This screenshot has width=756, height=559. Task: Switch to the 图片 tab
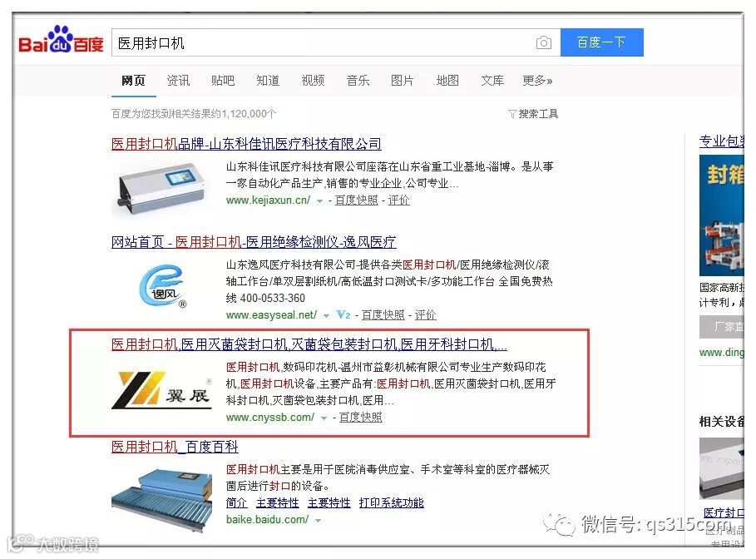click(x=402, y=81)
